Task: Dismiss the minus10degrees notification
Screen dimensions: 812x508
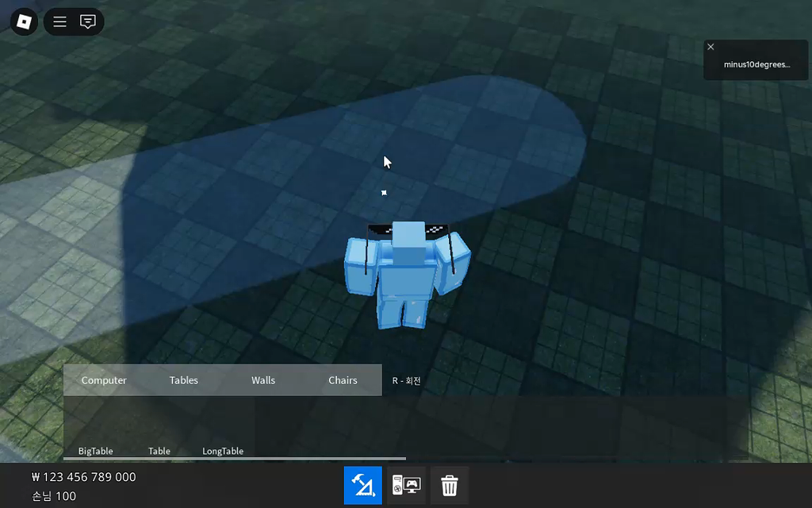Action: tap(710, 47)
